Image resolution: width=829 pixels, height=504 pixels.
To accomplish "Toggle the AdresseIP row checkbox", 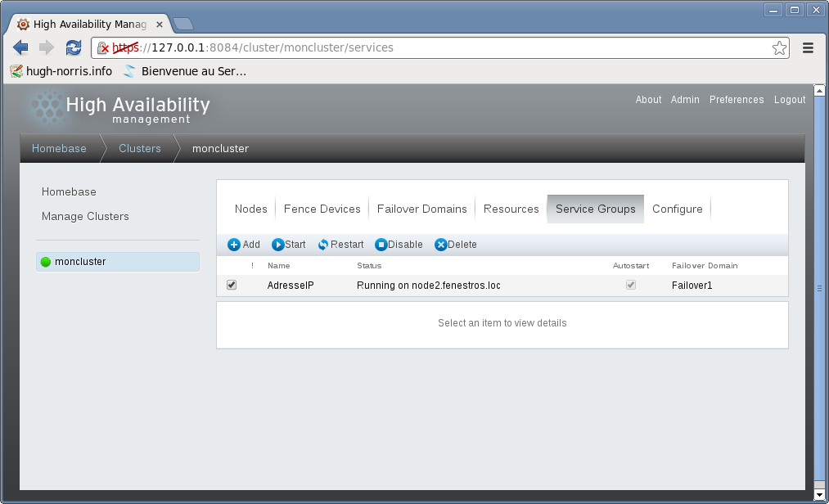I will pyautogui.click(x=232, y=286).
